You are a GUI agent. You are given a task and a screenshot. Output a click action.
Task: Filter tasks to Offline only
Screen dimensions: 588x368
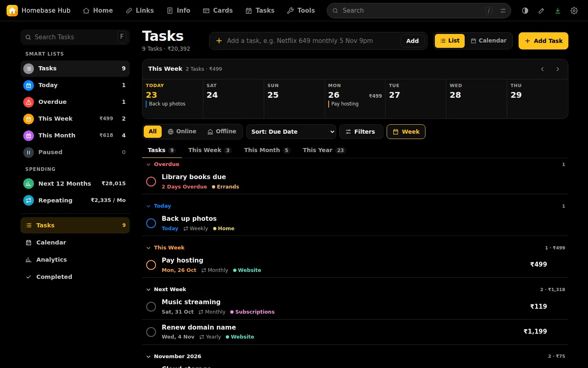[x=222, y=132]
